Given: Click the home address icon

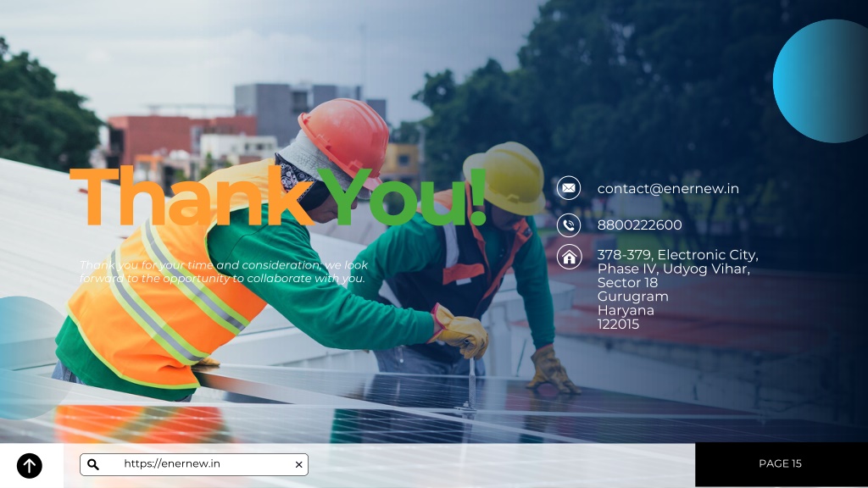Looking at the screenshot, I should (x=569, y=257).
